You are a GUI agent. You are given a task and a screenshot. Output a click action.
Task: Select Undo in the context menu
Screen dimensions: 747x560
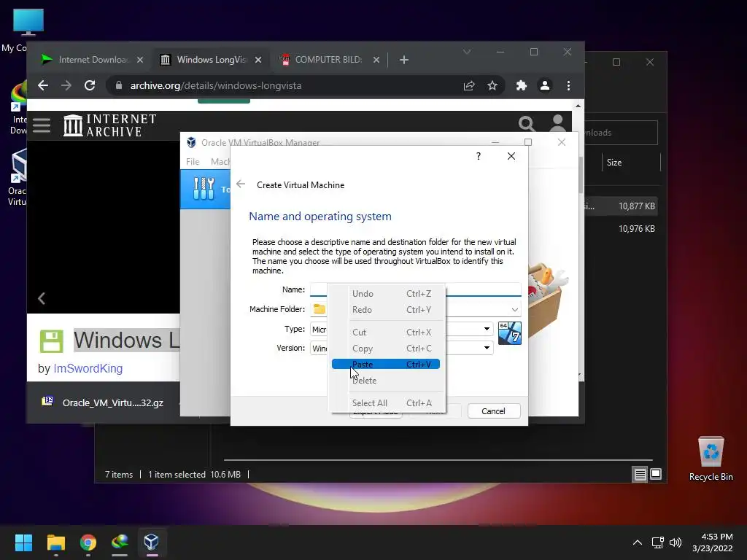[x=385, y=294]
